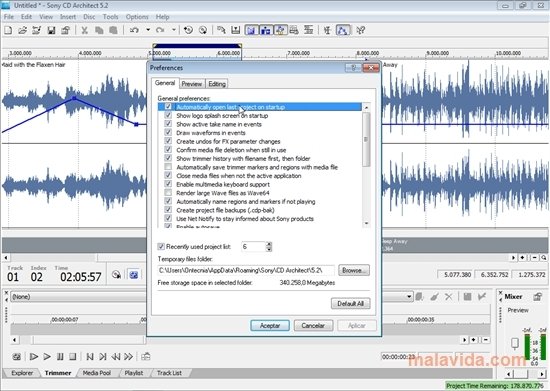Viewport: 550px width, 391px height.
Task: Click the Copy icon in the toolbar
Action: click(x=99, y=31)
